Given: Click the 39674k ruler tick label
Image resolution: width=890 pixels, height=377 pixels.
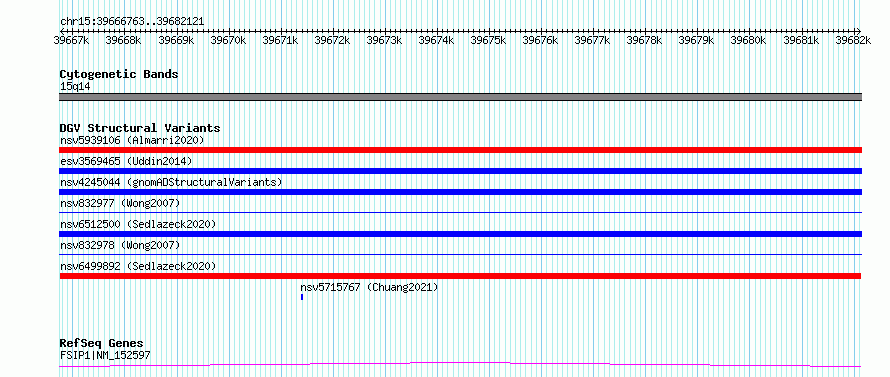Looking at the screenshot, I should pos(436,40).
